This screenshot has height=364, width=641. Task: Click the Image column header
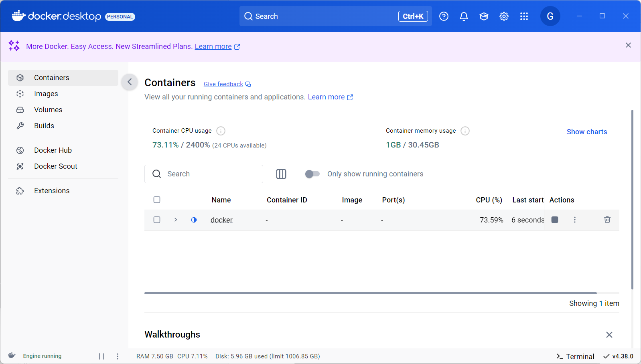click(352, 200)
